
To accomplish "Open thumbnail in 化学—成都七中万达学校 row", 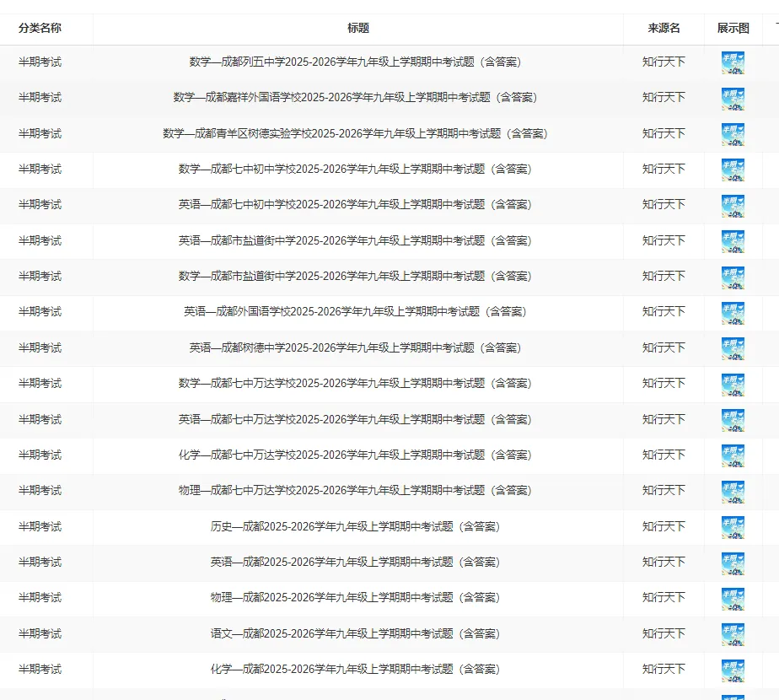I will [x=733, y=456].
